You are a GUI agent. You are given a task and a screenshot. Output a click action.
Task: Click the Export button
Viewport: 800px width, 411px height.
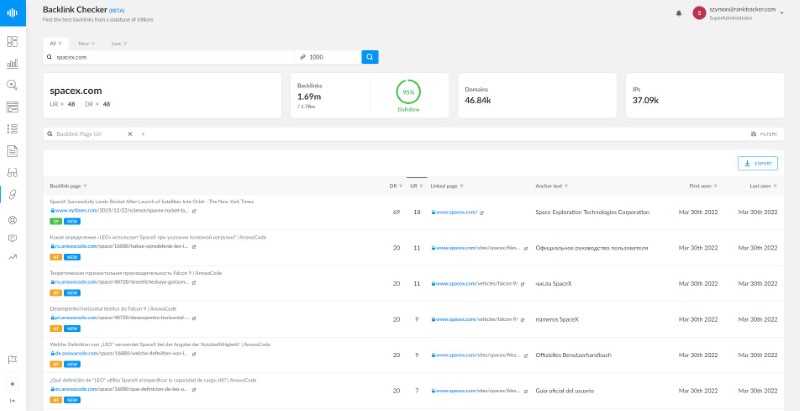758,163
